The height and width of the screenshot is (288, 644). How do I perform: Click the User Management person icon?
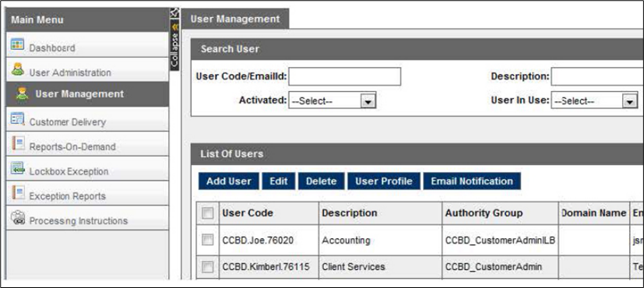pyautogui.click(x=22, y=94)
